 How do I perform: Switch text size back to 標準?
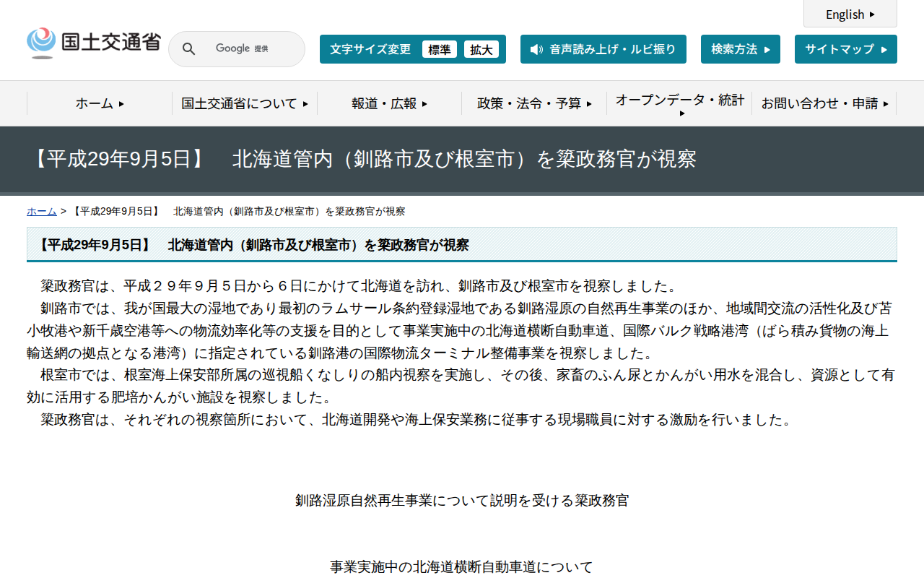click(x=440, y=49)
